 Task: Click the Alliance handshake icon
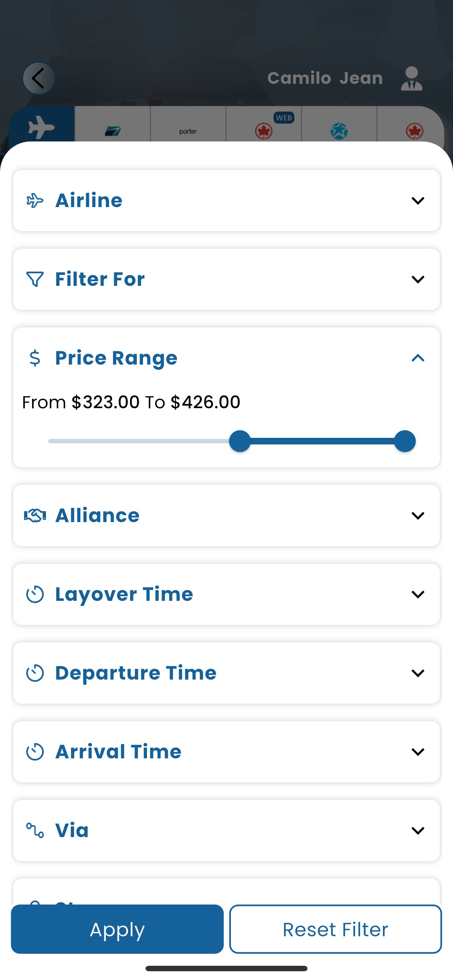(35, 516)
